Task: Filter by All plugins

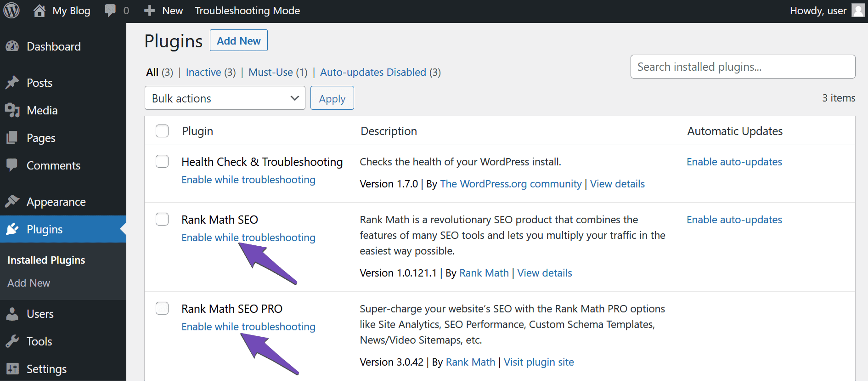Action: [152, 72]
